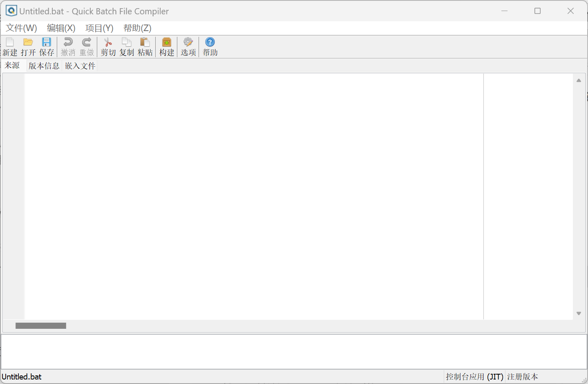588x384 pixels.
Task: Switch to the 版本信息 tab
Action: coord(44,66)
